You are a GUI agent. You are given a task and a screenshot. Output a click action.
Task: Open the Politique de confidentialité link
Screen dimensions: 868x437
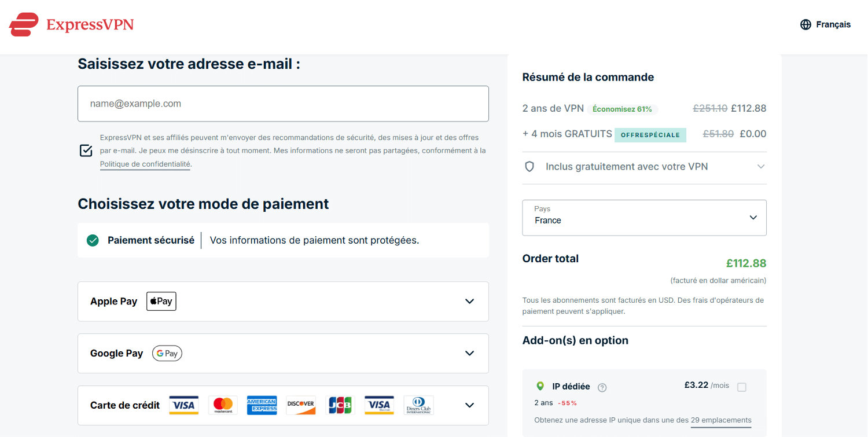145,164
